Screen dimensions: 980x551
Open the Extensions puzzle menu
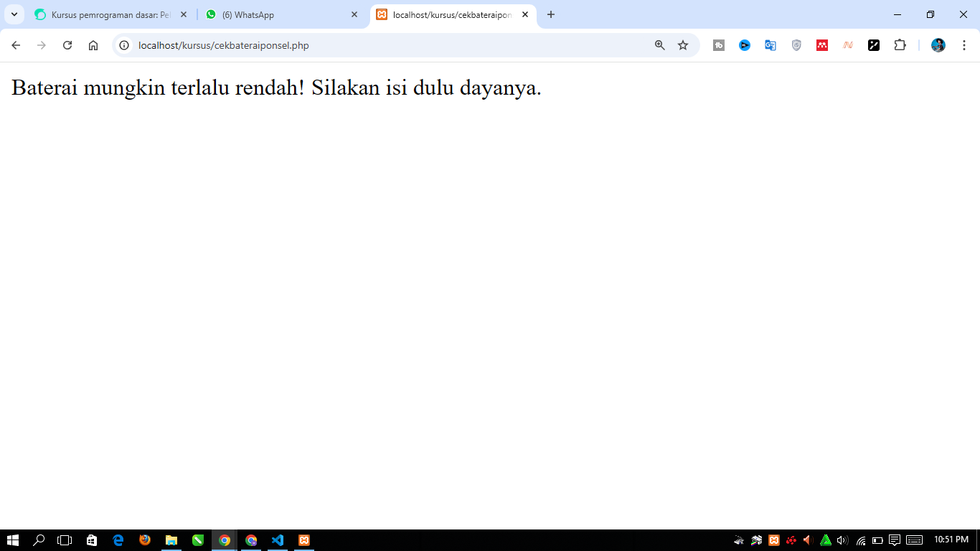(900, 45)
